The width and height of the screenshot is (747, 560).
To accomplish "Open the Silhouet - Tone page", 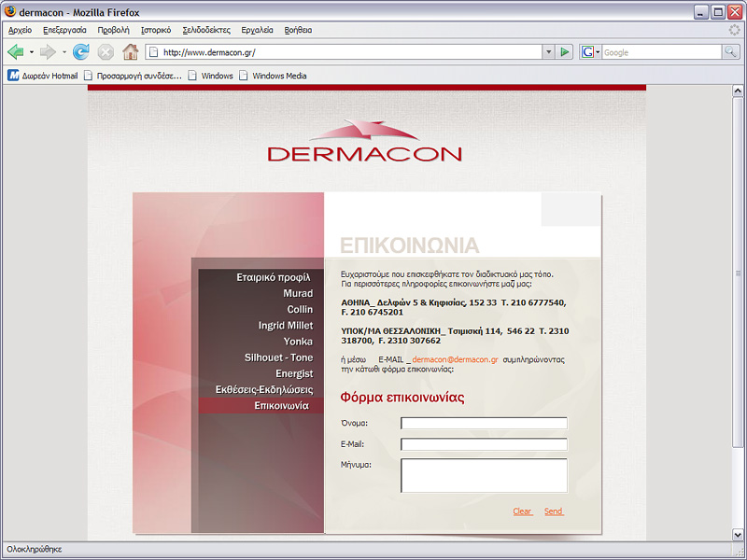I will [x=278, y=357].
